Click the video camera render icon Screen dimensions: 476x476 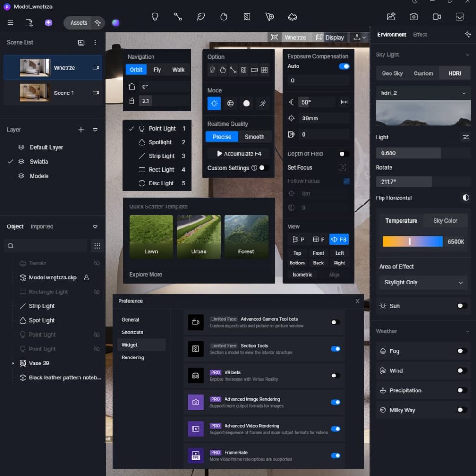click(436, 17)
